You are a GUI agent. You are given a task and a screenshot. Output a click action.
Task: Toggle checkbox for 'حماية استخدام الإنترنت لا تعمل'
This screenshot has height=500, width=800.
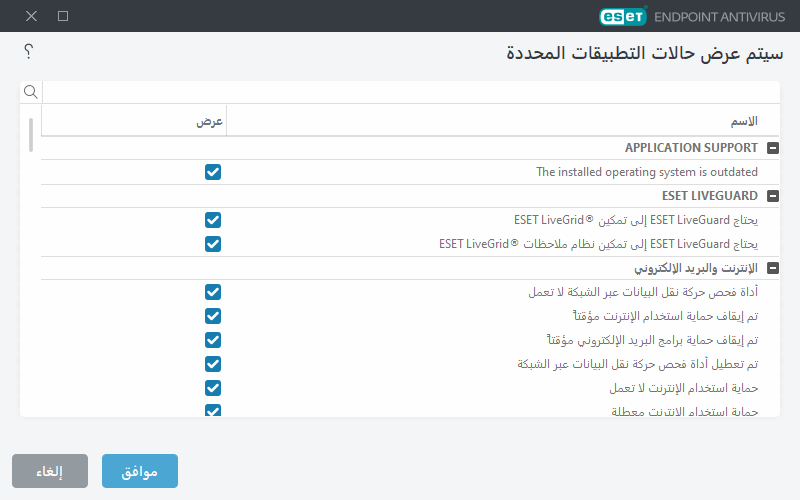[213, 388]
